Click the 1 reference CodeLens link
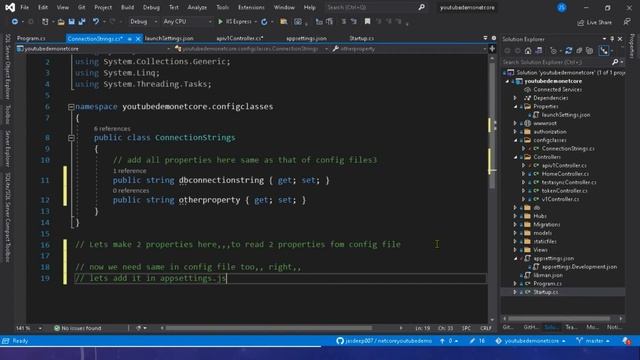640x360 pixels. [x=129, y=171]
